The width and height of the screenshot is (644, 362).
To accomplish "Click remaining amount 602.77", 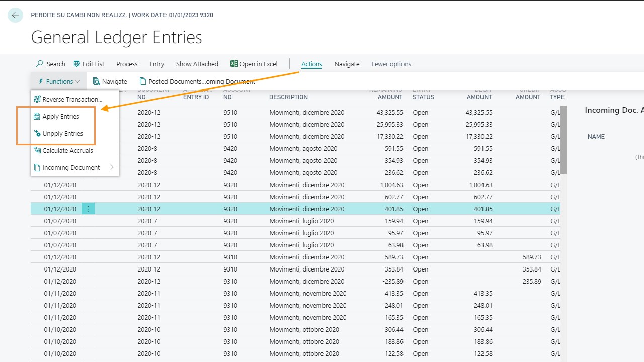I will point(394,197).
